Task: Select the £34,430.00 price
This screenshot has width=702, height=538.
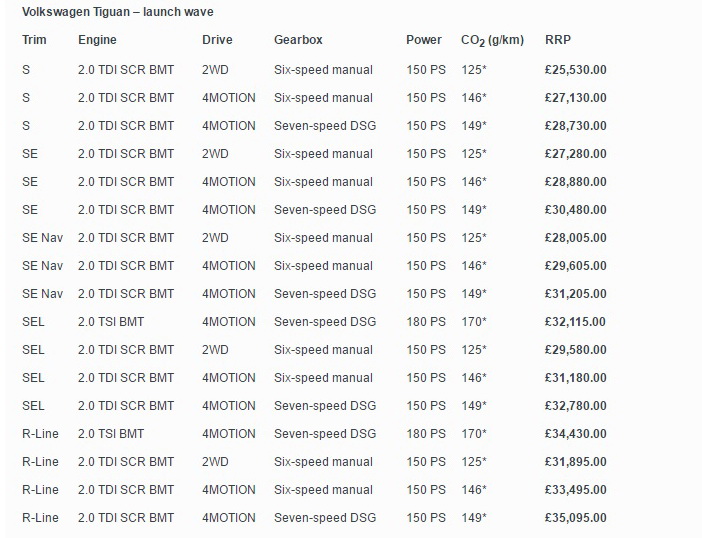Action: (576, 434)
